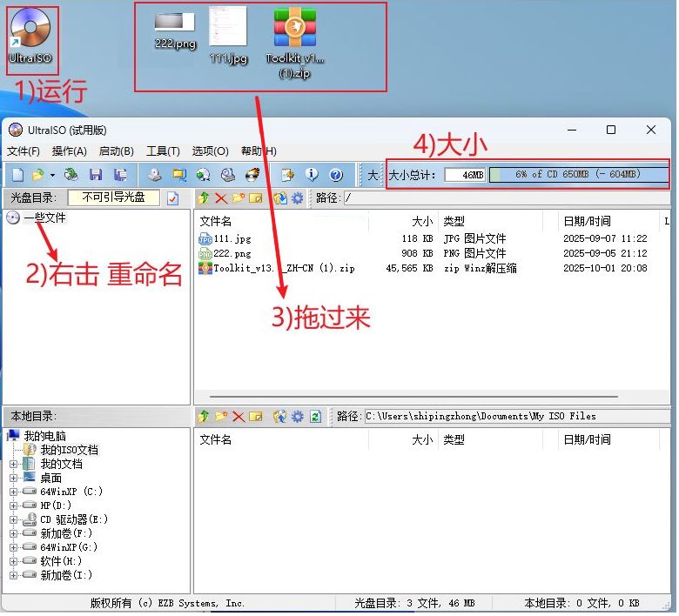Click the red X delete icon in image pane

click(x=221, y=198)
